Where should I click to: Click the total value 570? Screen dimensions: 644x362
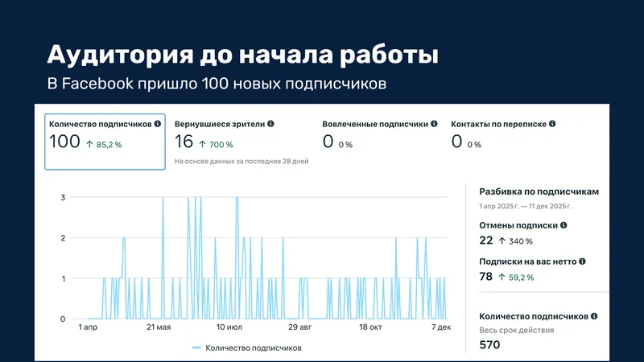[x=489, y=345]
